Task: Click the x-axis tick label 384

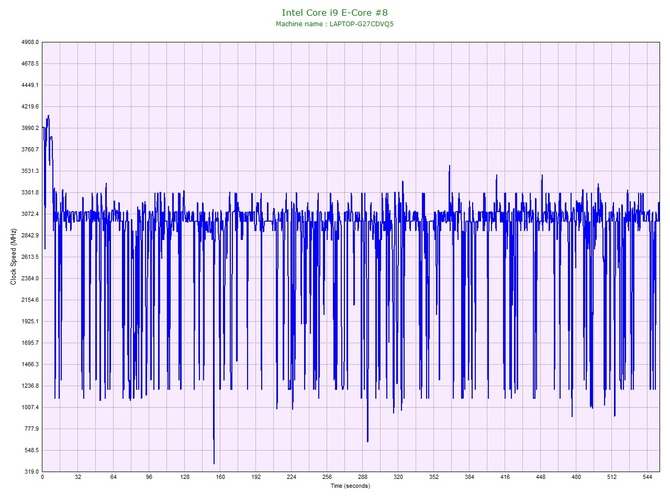Action: pos(469,477)
